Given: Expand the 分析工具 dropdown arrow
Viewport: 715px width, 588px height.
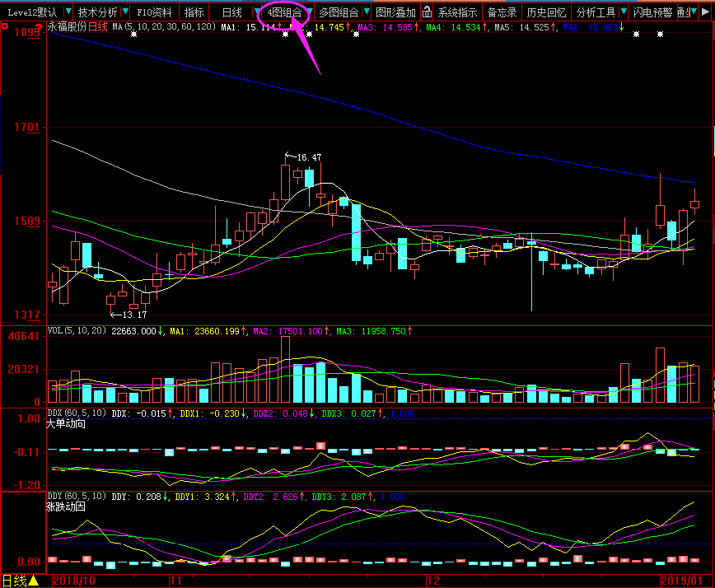Looking at the screenshot, I should (x=624, y=12).
